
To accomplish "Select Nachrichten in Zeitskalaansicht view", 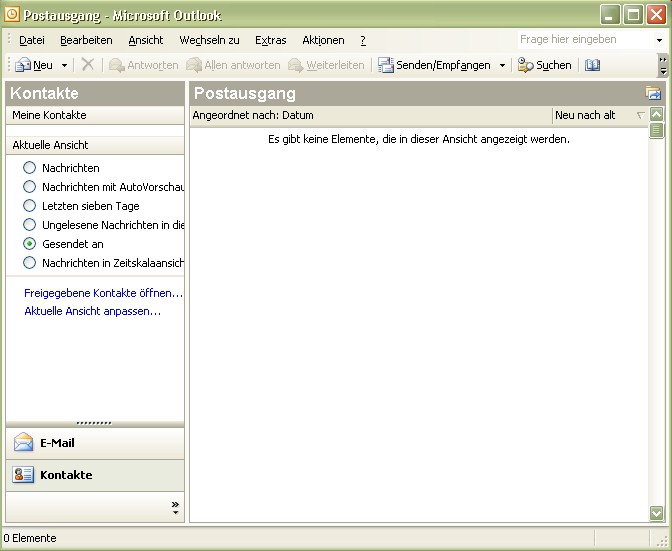I will [29, 263].
